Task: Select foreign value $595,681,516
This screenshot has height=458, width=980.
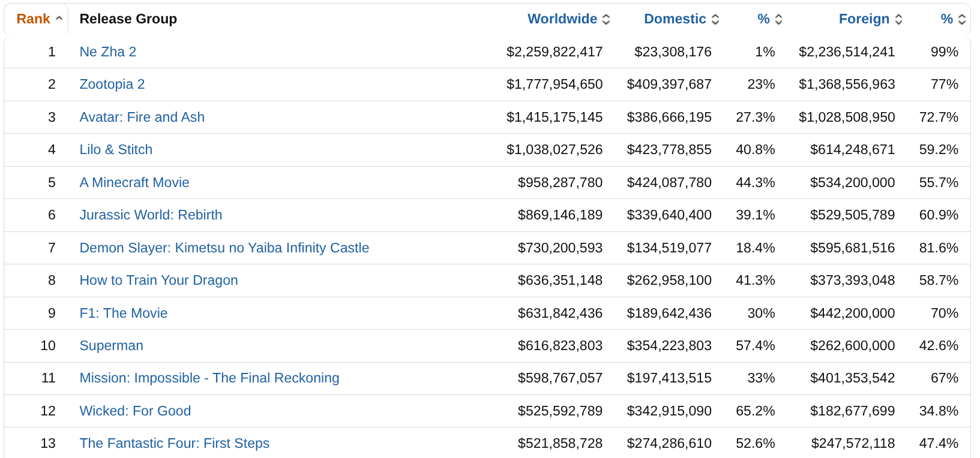Action: [852, 248]
